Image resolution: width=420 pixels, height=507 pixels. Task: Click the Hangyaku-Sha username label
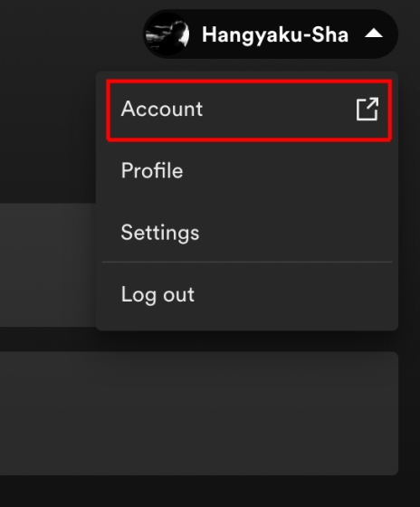[275, 34]
